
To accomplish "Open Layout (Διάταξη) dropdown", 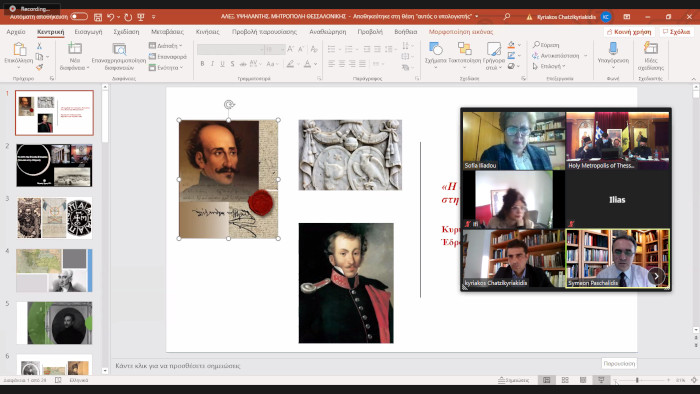I will coord(166,46).
